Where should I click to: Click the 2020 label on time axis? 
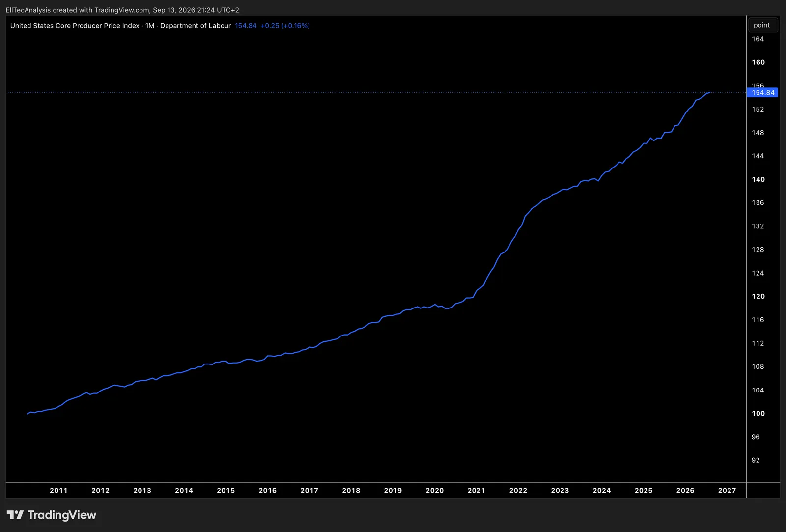coord(434,490)
